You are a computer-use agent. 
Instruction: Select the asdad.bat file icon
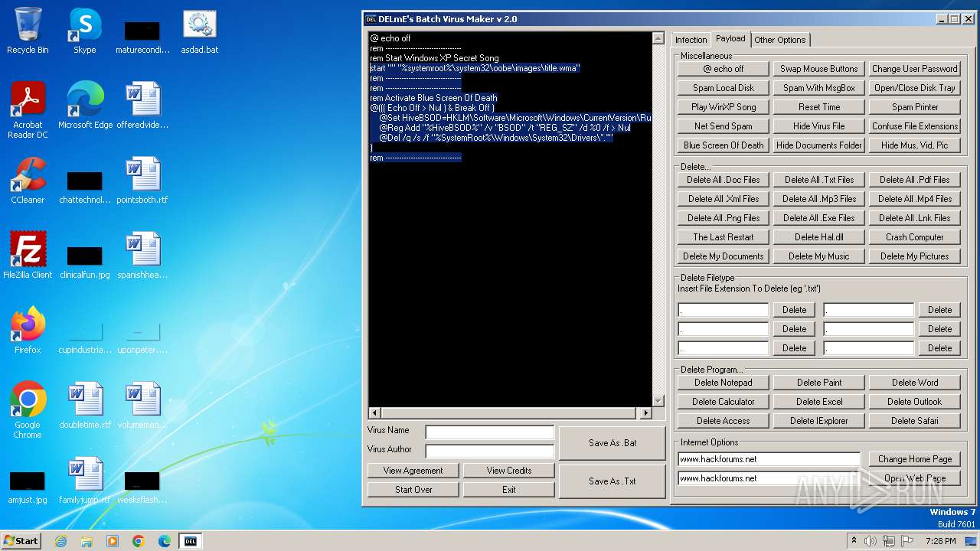pos(200,31)
